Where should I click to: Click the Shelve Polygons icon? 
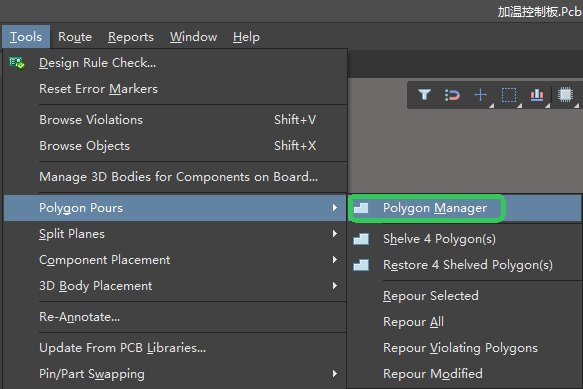point(361,239)
